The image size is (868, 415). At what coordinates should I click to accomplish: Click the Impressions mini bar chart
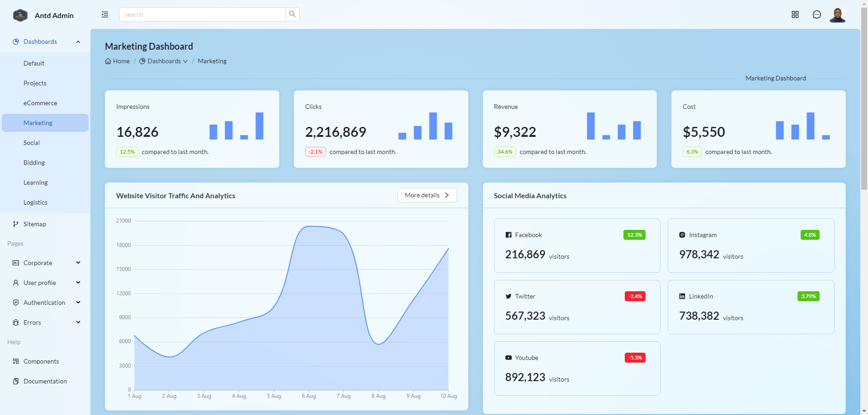tap(236, 126)
